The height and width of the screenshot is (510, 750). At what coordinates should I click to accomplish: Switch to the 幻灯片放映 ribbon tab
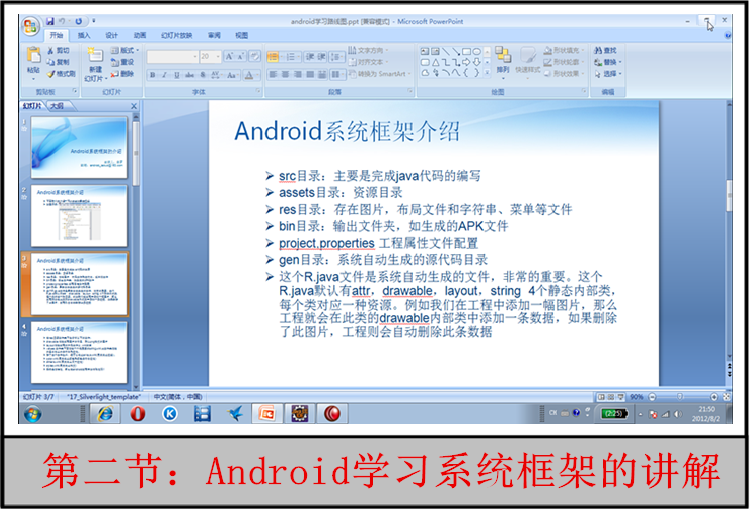[176, 35]
